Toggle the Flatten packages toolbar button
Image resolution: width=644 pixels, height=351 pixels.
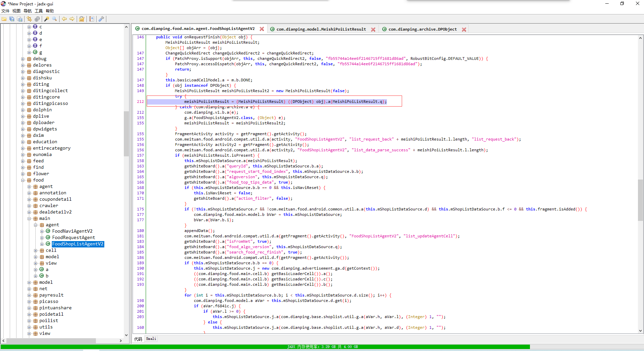point(37,19)
